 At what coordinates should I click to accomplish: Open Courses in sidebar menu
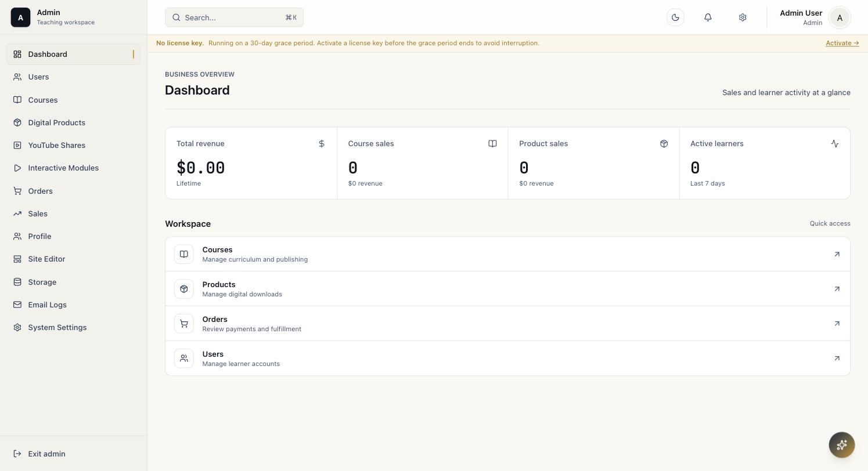pyautogui.click(x=74, y=100)
